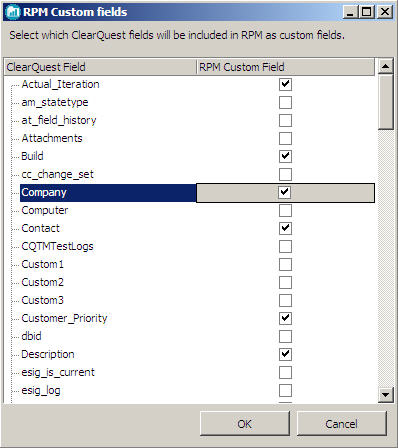Enable the at_field_history checkbox
The width and height of the screenshot is (398, 448).
(285, 120)
